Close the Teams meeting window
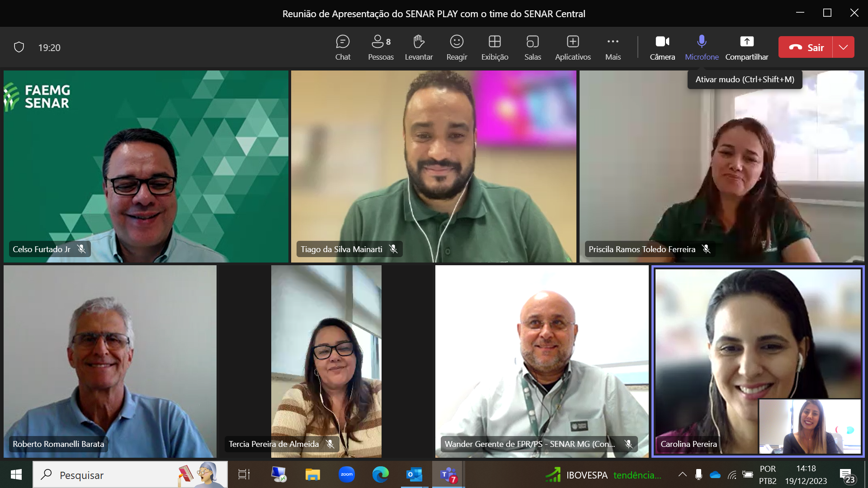 pyautogui.click(x=854, y=13)
